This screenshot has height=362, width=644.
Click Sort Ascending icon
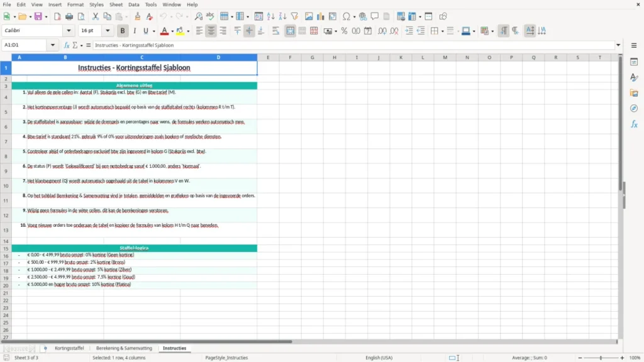pyautogui.click(x=270, y=16)
